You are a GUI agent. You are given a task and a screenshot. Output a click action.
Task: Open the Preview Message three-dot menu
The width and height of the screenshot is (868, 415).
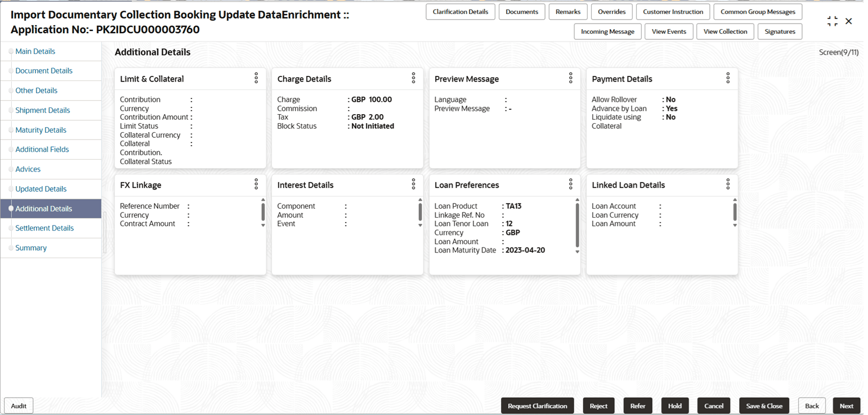click(571, 78)
